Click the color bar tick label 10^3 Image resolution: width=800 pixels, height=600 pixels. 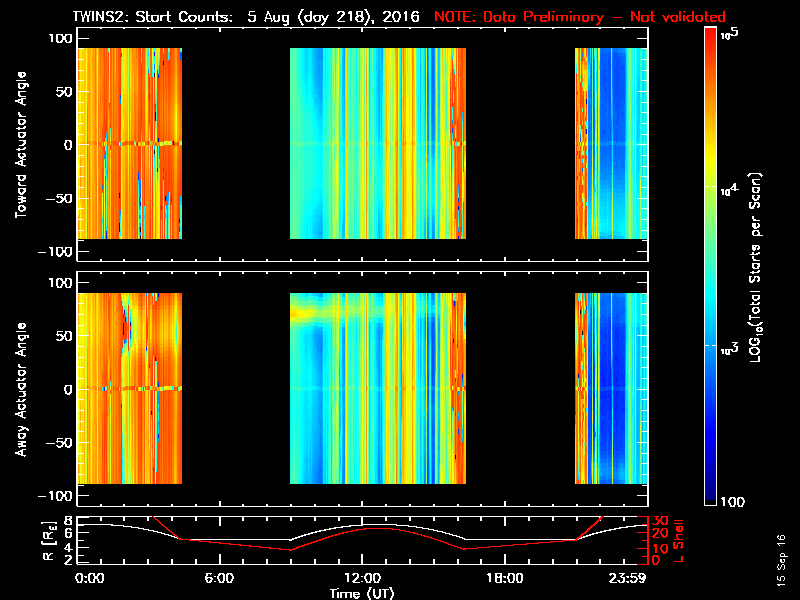pos(730,349)
